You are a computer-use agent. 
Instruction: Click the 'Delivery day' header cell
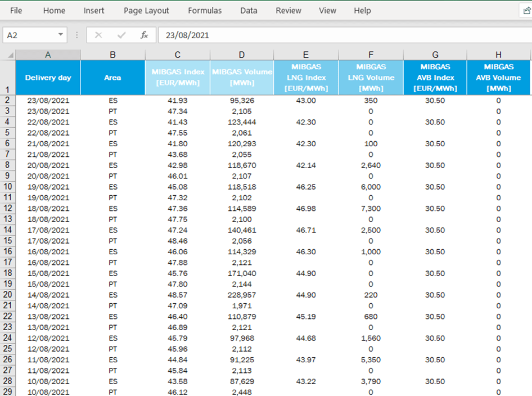48,78
